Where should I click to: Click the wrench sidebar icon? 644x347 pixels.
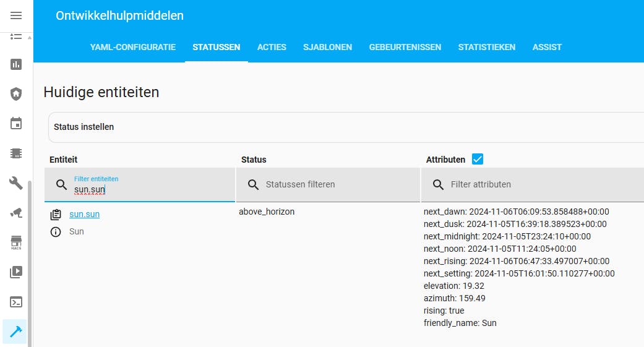click(x=16, y=182)
